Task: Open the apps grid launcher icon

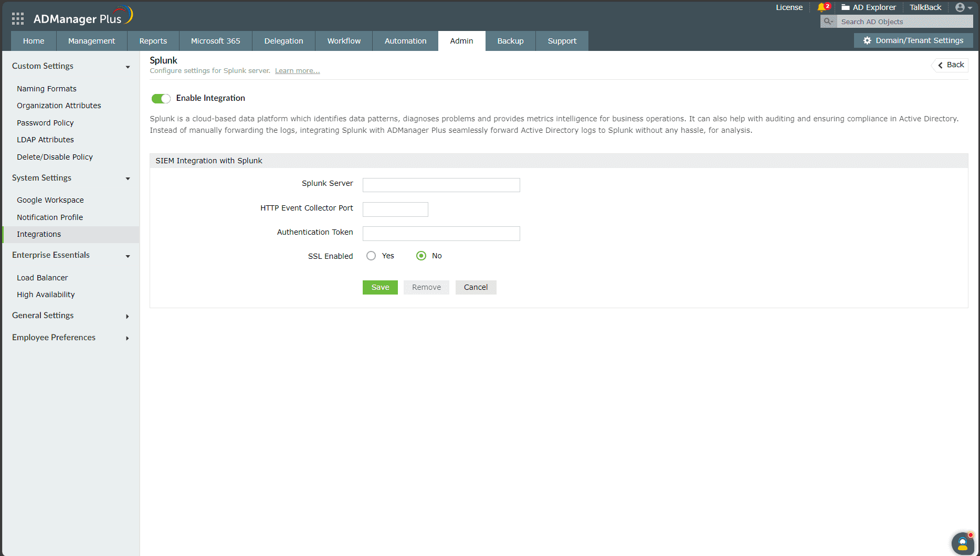Action: click(x=18, y=19)
